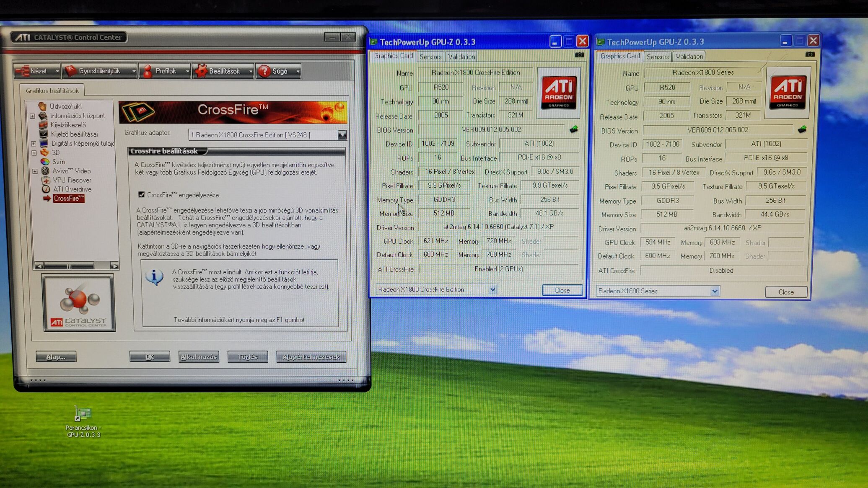Open CrossFire Edition card dropdown in left GPU-Z
The width and height of the screenshot is (868, 488).
click(492, 289)
